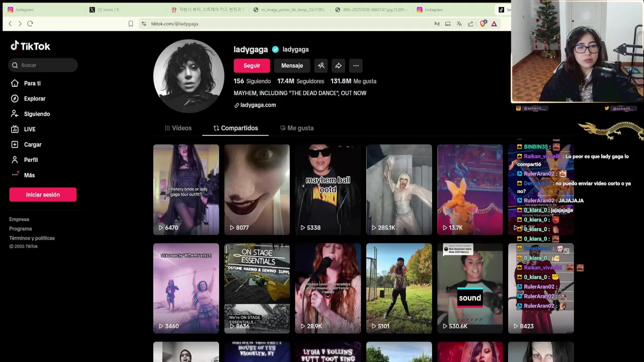Image resolution: width=644 pixels, height=362 pixels.
Task: Click the browser share icon in the toolbar
Action: click(x=470, y=24)
